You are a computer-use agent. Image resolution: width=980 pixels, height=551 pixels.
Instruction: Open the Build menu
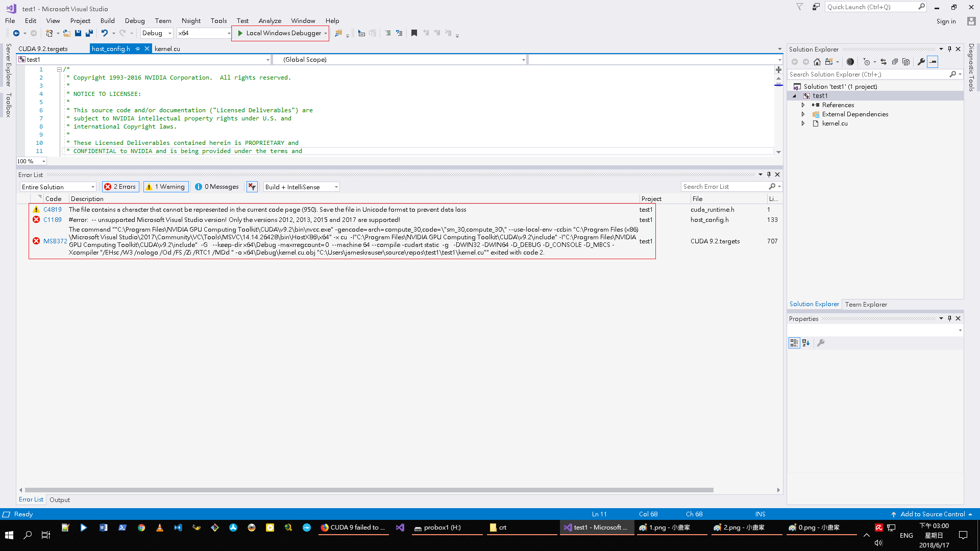(x=107, y=21)
